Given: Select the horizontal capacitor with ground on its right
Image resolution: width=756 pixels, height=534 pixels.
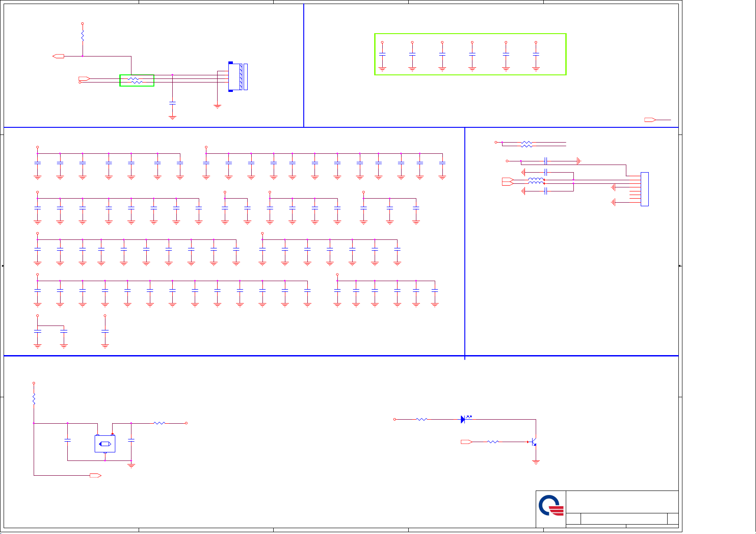Looking at the screenshot, I should [546, 161].
